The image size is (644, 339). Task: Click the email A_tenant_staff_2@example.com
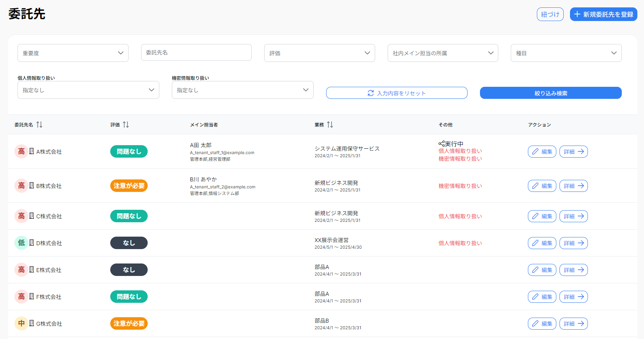pyautogui.click(x=223, y=187)
